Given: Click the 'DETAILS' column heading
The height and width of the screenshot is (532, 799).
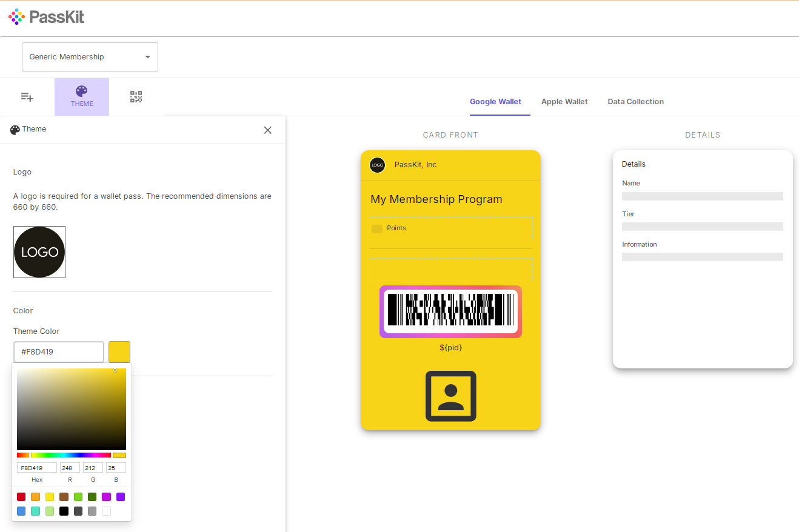Looking at the screenshot, I should coord(703,135).
